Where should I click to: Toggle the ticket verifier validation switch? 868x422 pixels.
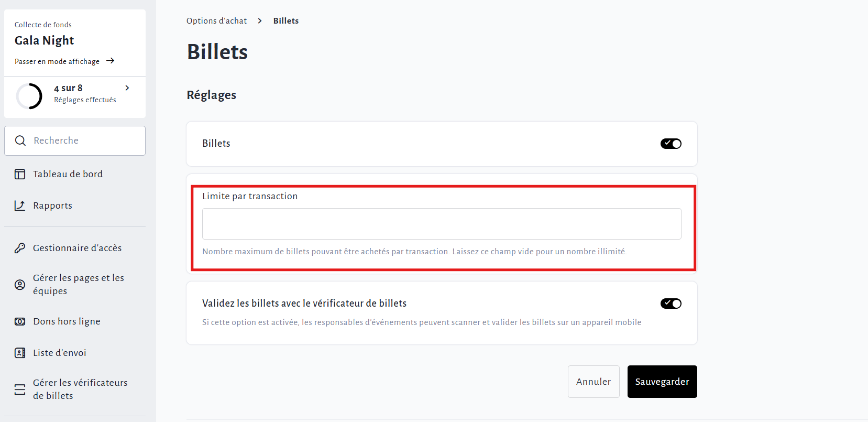coord(671,304)
